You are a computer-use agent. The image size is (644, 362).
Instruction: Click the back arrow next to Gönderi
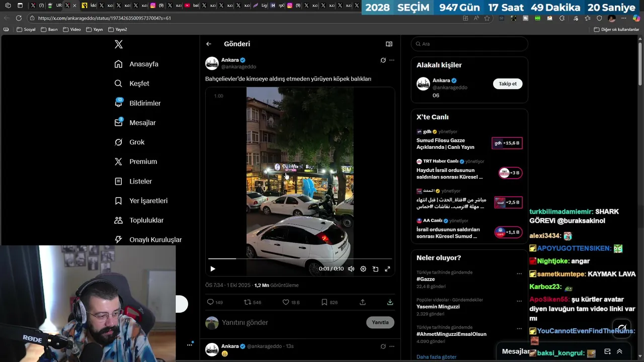tap(209, 44)
